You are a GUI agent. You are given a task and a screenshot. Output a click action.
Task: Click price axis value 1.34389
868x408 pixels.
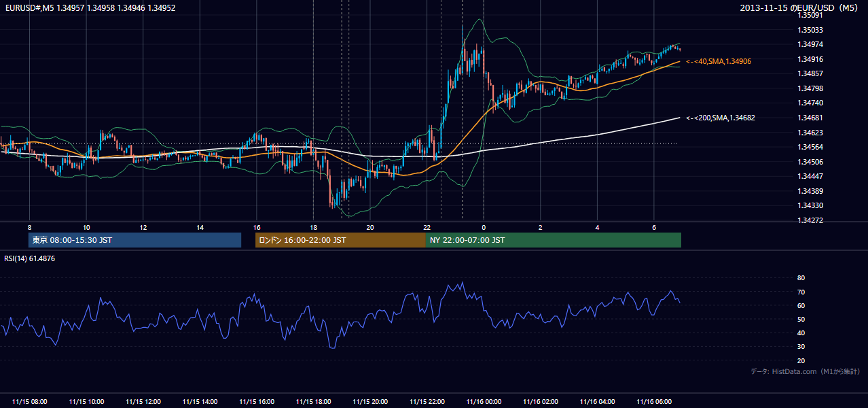coord(810,191)
